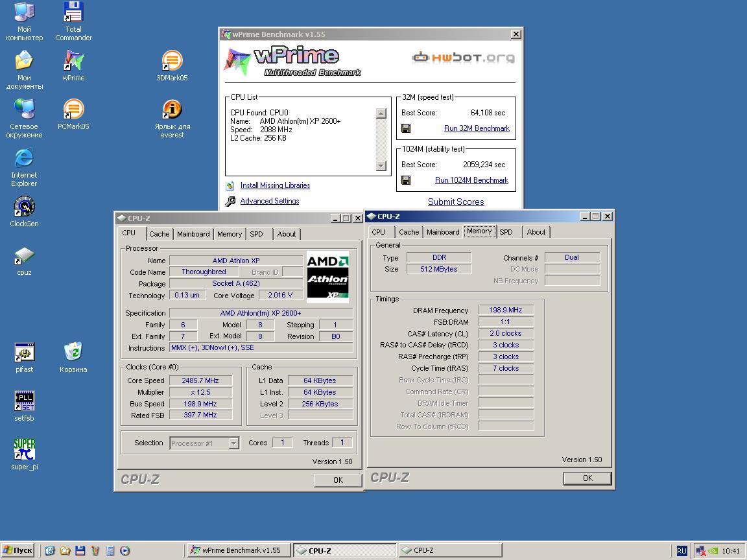Launch the setfsb desktop shortcut
This screenshot has width=747, height=560.
click(24, 406)
